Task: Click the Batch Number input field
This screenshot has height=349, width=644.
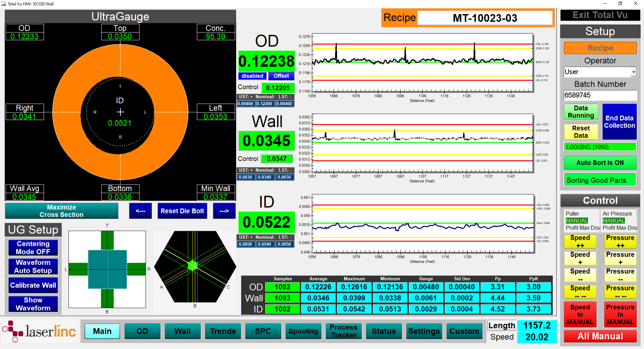Action: pos(600,95)
